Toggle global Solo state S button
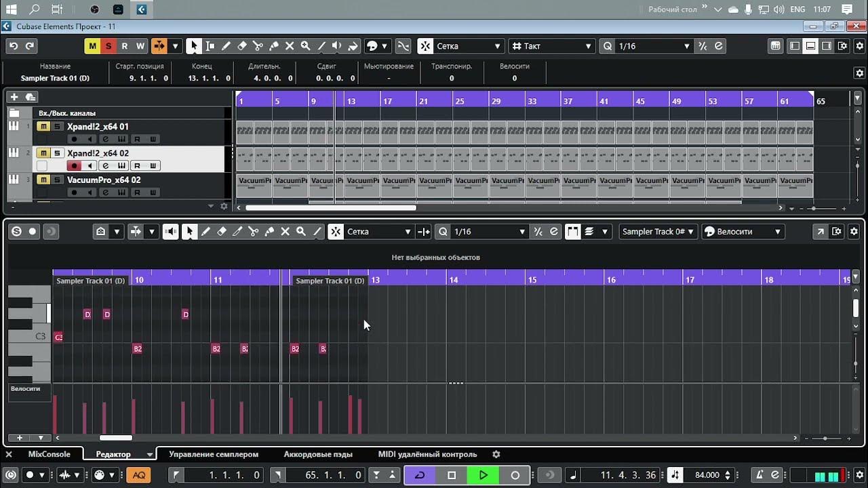 click(x=108, y=46)
